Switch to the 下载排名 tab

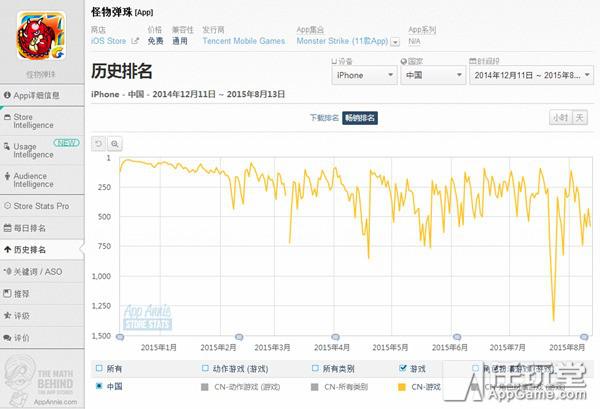pos(325,118)
